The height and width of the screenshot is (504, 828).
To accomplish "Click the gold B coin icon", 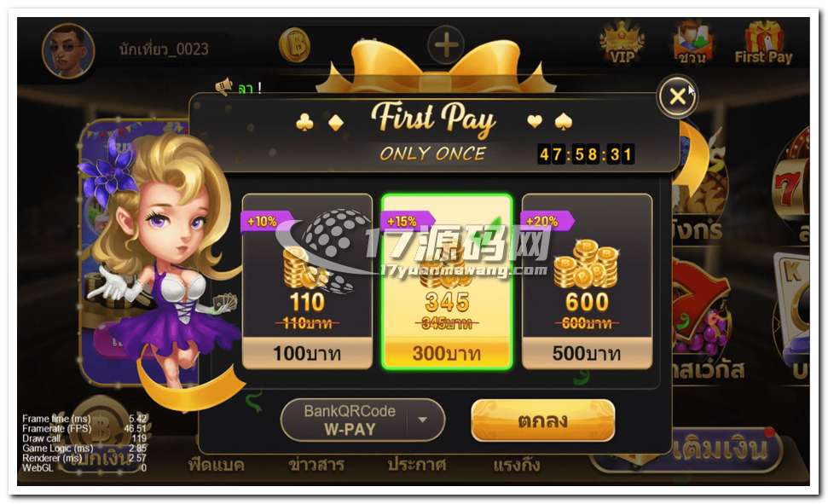I will [295, 45].
